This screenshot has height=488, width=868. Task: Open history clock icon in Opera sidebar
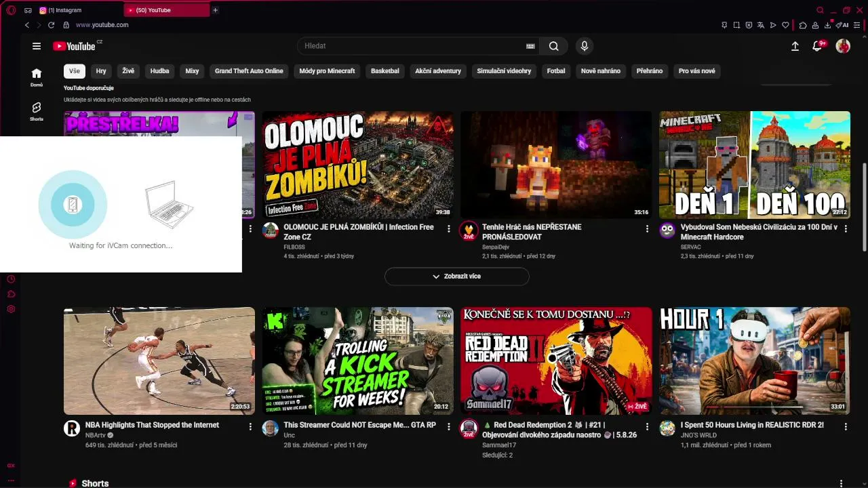tap(11, 279)
